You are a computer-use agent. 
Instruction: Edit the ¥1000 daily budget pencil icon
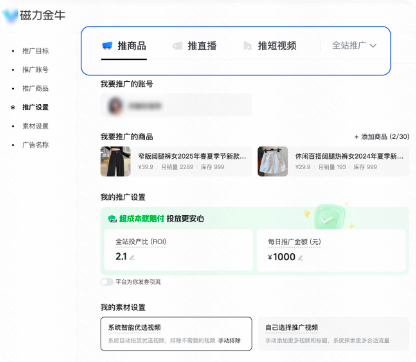pos(300,257)
